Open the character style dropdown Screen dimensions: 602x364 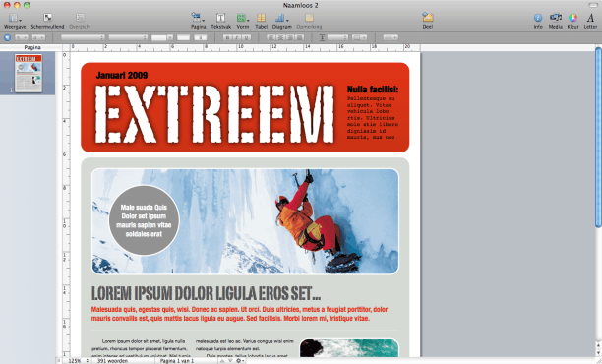(38, 37)
